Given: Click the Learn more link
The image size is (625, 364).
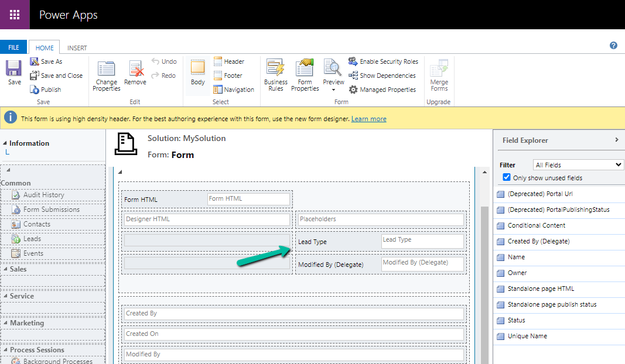Looking at the screenshot, I should 368,119.
